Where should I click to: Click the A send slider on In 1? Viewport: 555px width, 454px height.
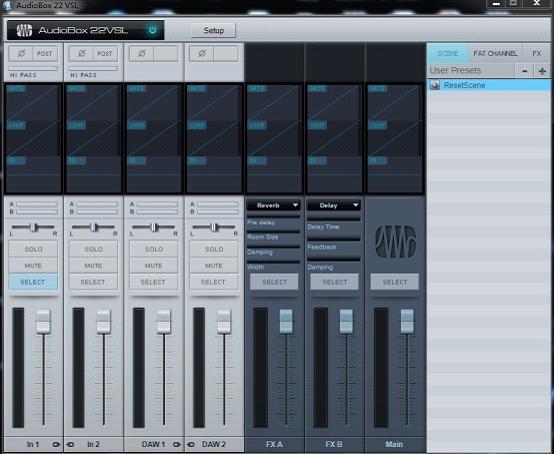click(x=37, y=204)
